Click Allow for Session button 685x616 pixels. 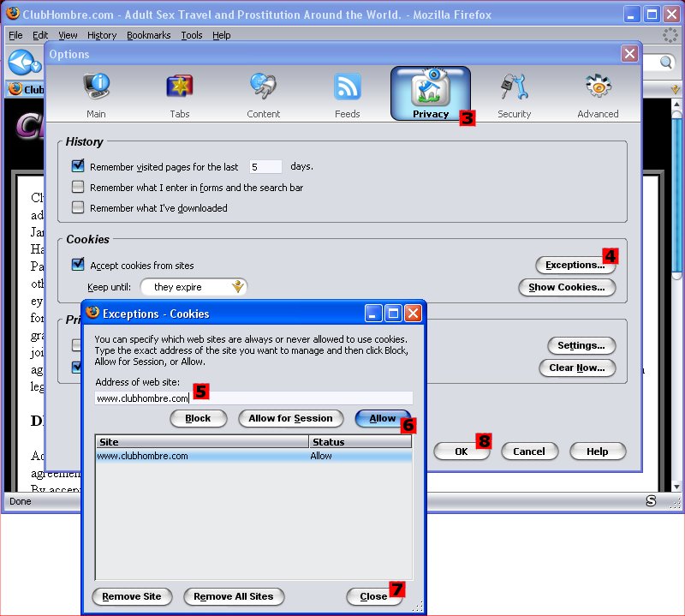pos(290,418)
